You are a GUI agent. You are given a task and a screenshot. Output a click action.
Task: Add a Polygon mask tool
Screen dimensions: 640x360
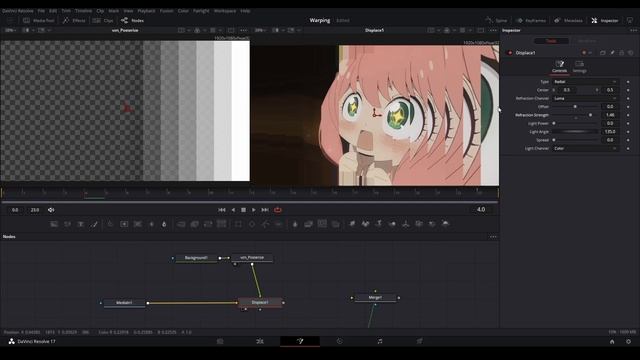pyautogui.click(x=265, y=224)
